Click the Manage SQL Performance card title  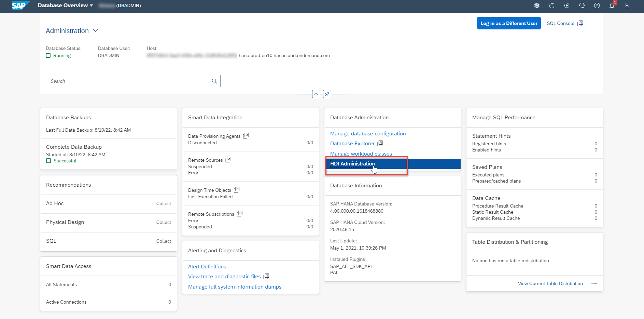tap(504, 118)
